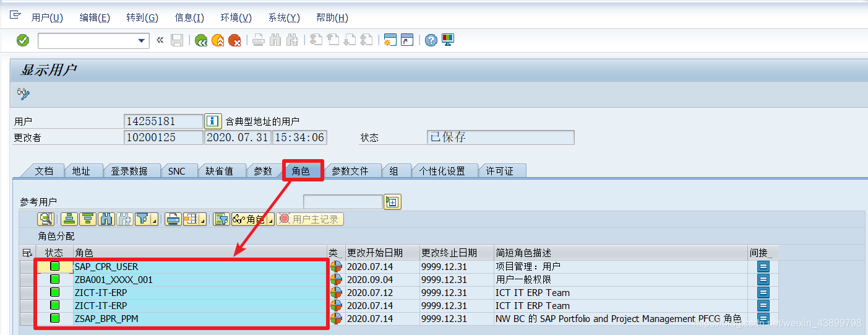
Task: Switch to the 个性化设置 tab
Action: pos(442,171)
